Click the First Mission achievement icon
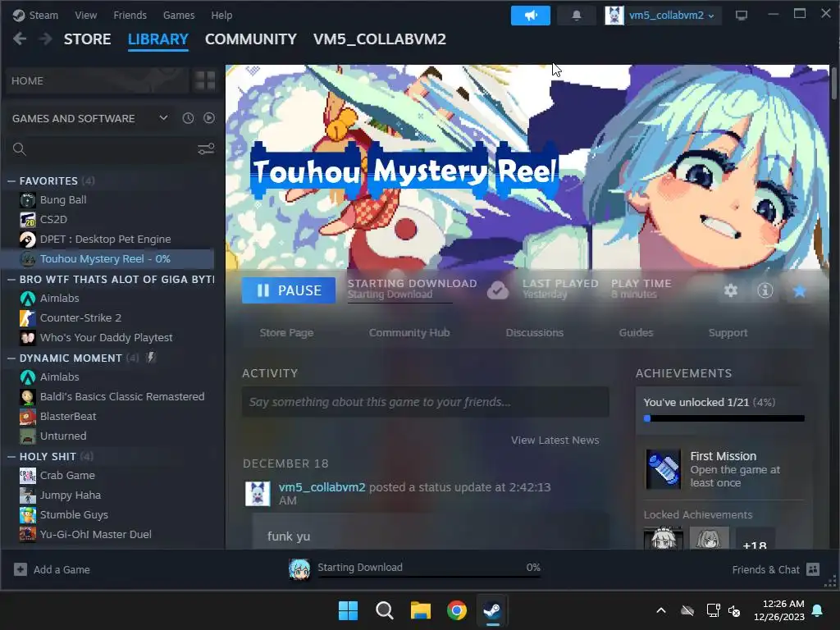 (x=663, y=468)
